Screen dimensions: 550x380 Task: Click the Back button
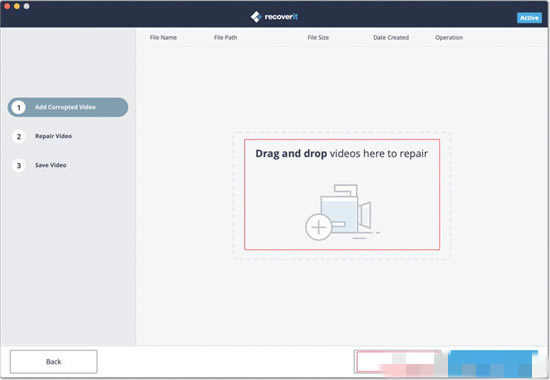coord(53,361)
